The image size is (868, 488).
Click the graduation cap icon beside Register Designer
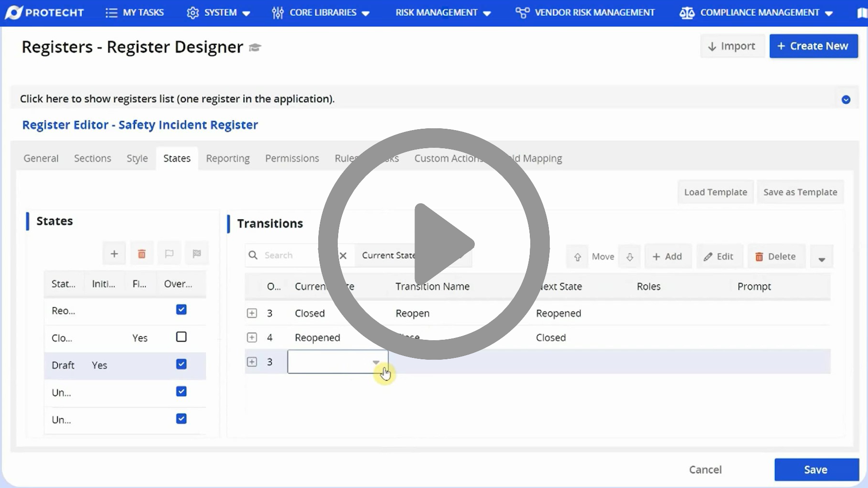coord(255,47)
